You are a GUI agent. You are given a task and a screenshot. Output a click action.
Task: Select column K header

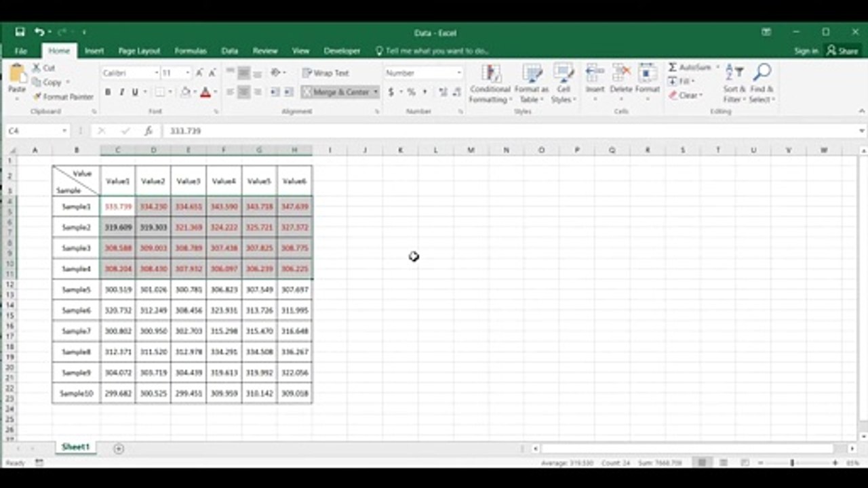click(400, 150)
